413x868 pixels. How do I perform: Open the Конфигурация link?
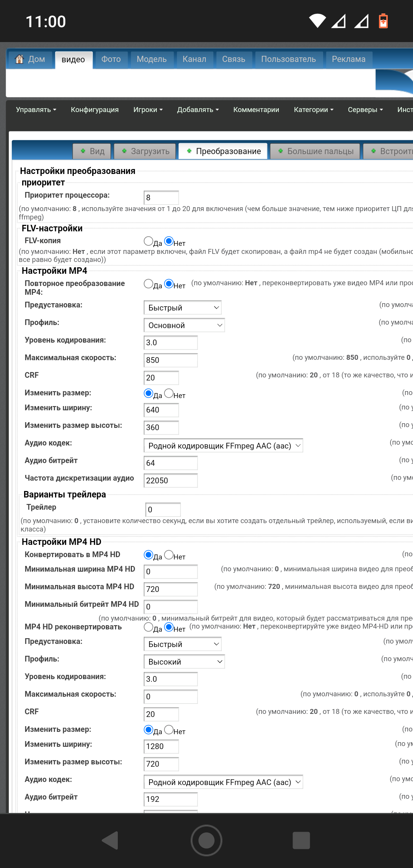[x=94, y=110]
